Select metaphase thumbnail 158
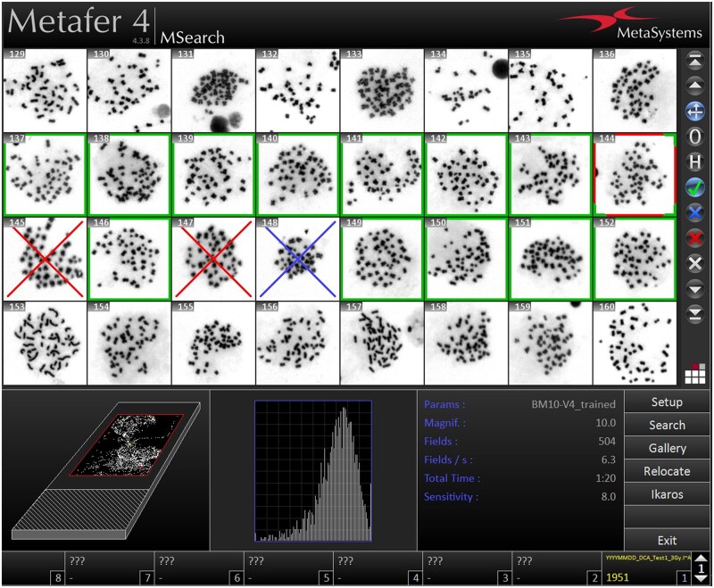Screen dimensions: 714x588 click(x=466, y=344)
